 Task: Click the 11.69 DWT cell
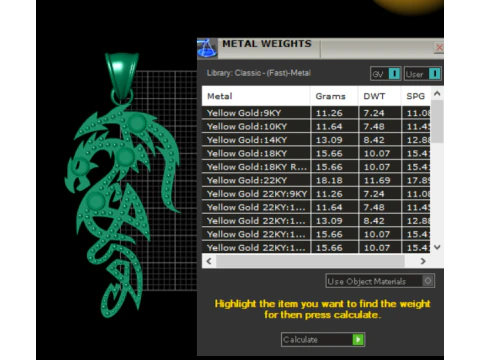click(x=380, y=180)
